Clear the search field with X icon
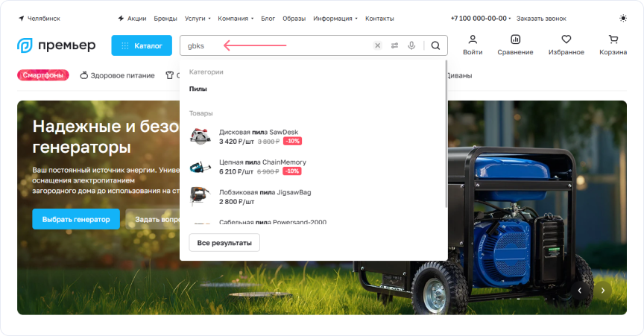Viewport: 644px width, 336px height. (377, 45)
